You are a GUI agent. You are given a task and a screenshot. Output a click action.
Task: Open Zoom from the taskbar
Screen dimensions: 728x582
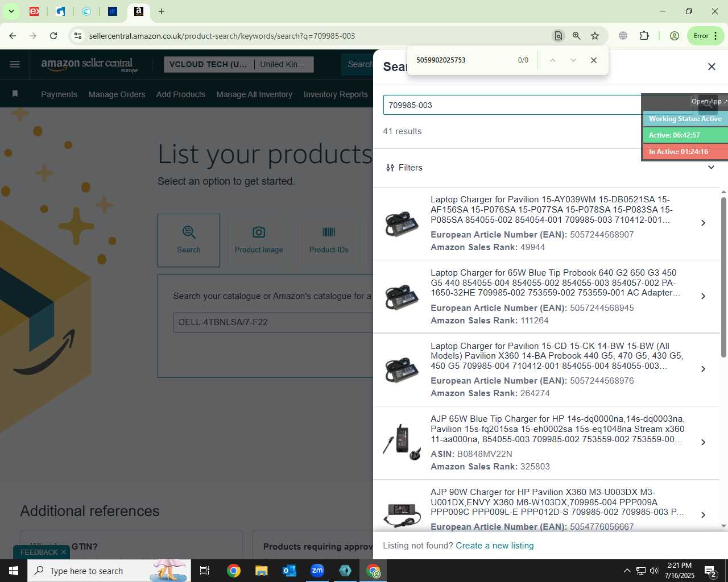pos(317,571)
